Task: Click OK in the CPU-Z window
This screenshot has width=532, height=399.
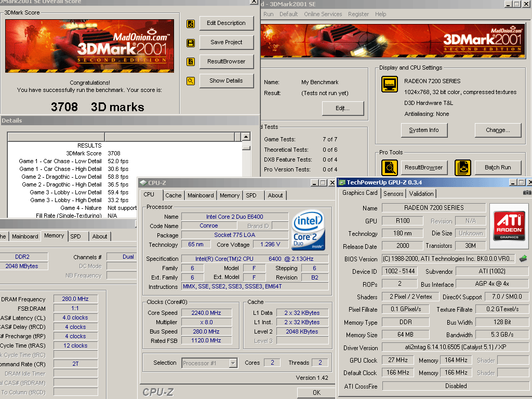Action: pyautogui.click(x=316, y=393)
